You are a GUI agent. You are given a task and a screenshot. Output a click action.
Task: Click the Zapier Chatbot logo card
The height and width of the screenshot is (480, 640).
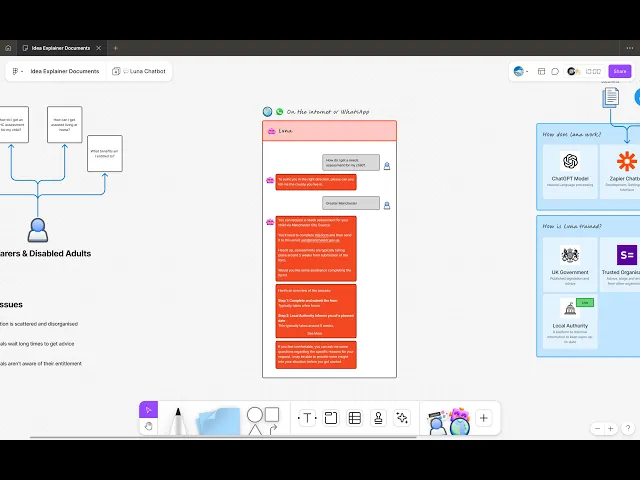coord(620,171)
